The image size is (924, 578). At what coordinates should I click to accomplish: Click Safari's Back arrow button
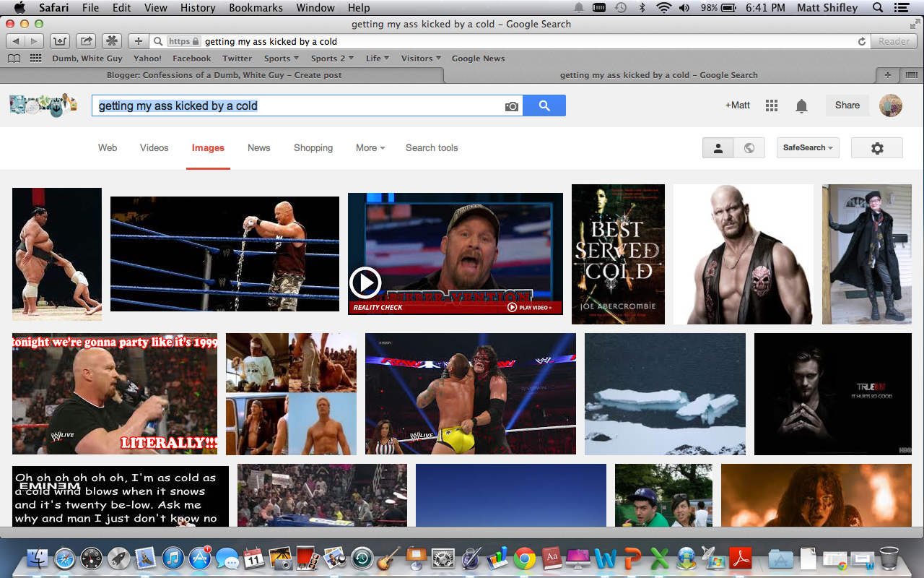(x=16, y=41)
